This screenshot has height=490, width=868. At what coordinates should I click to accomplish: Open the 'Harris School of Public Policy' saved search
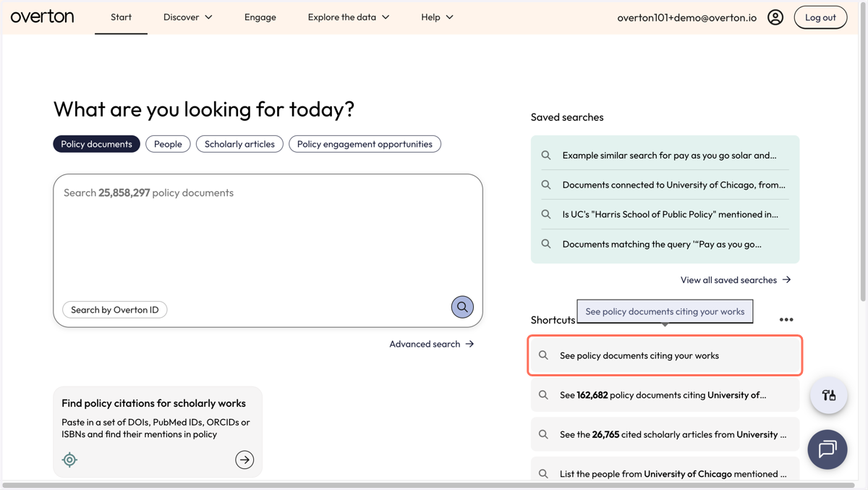point(665,214)
